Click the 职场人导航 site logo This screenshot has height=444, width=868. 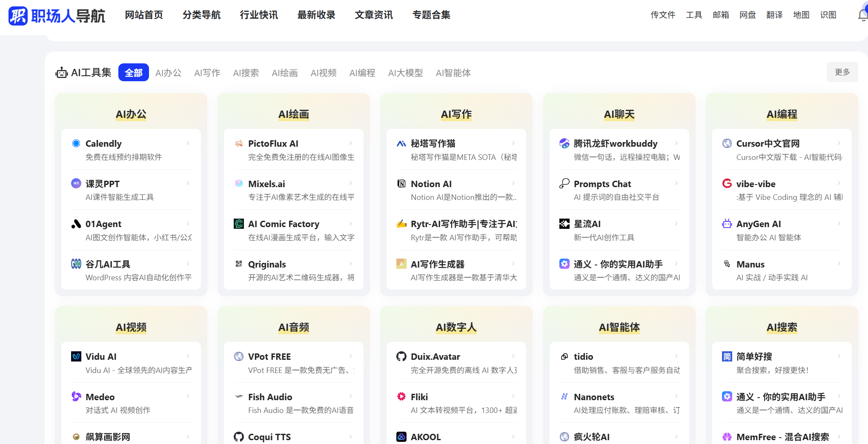(x=57, y=16)
